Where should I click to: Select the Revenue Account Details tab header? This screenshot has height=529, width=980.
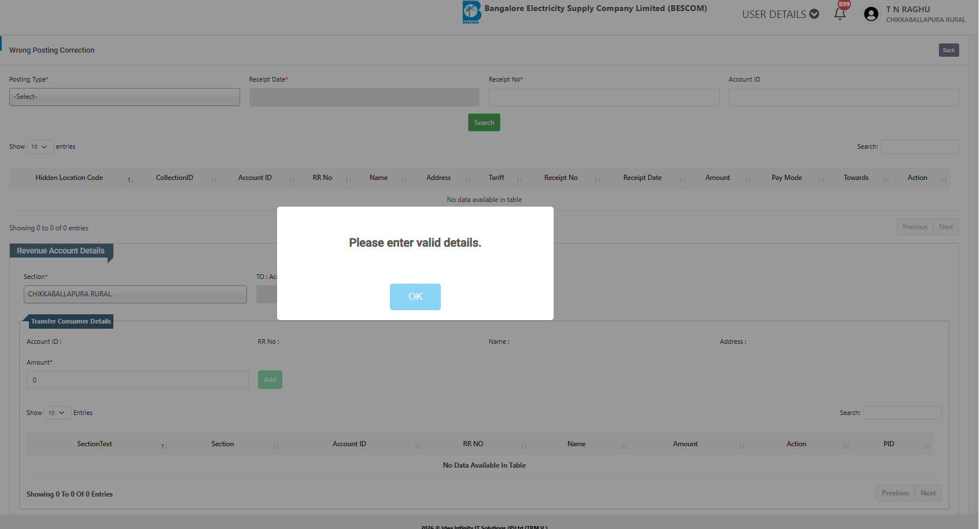pyautogui.click(x=61, y=251)
